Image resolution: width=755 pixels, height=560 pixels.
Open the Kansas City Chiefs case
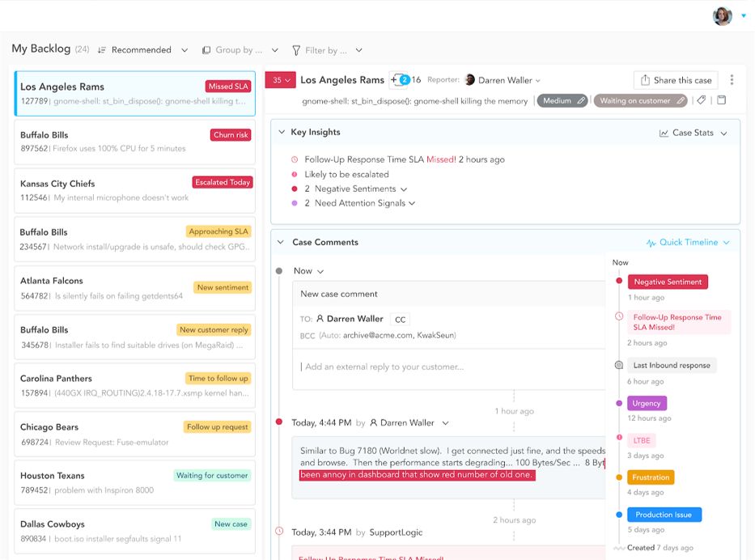coord(135,191)
